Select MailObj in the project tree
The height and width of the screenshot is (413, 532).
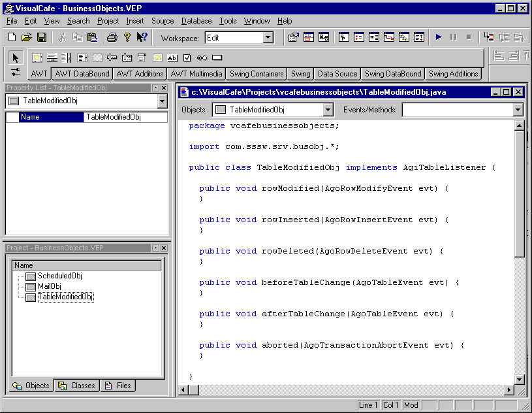coord(50,286)
